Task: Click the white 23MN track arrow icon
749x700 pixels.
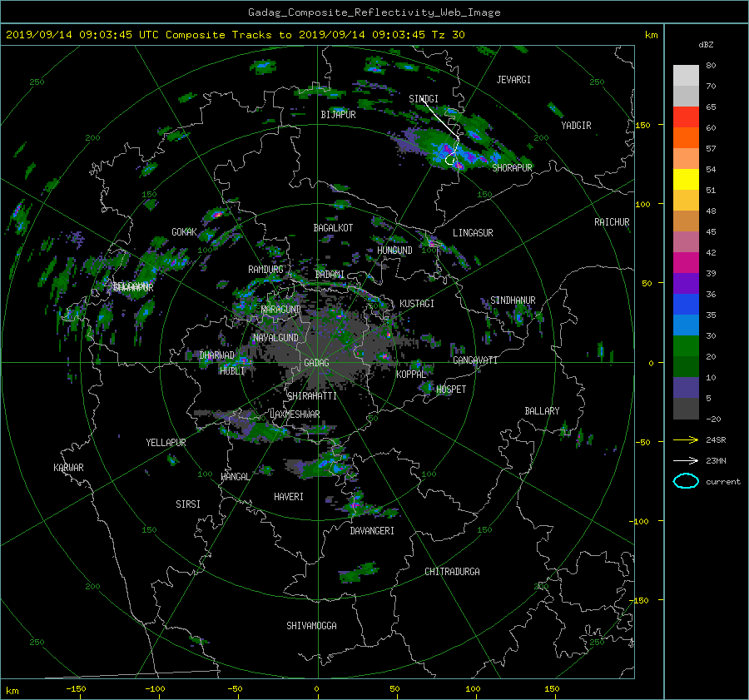Action: tap(686, 460)
